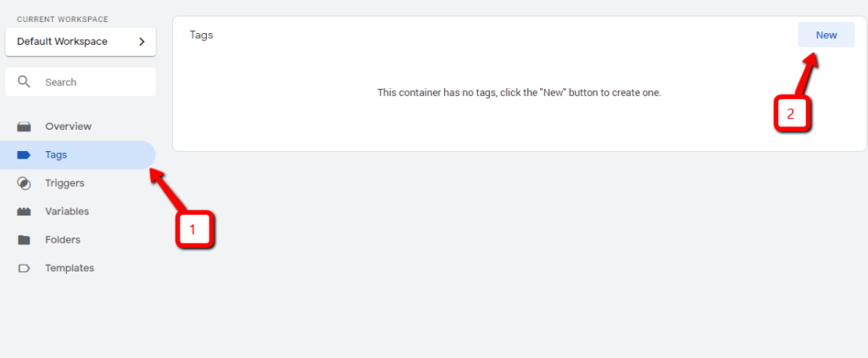Click the blue Tags label icon

pos(25,155)
